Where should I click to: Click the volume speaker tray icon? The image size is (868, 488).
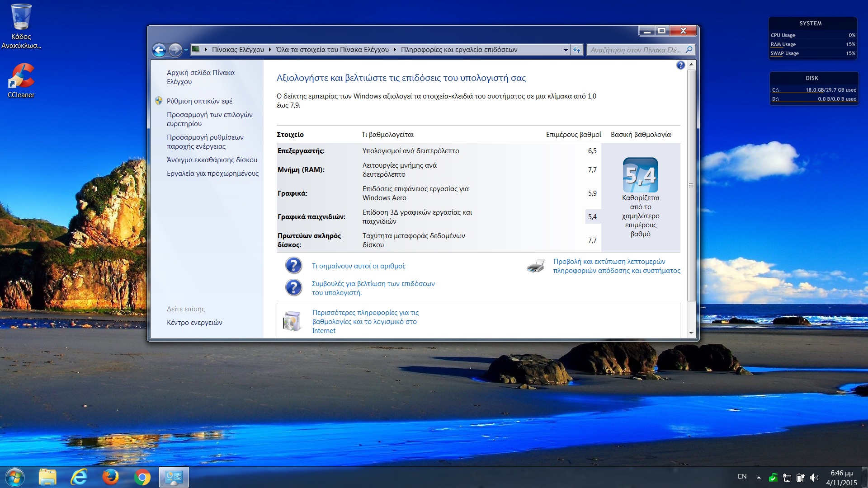[814, 477]
